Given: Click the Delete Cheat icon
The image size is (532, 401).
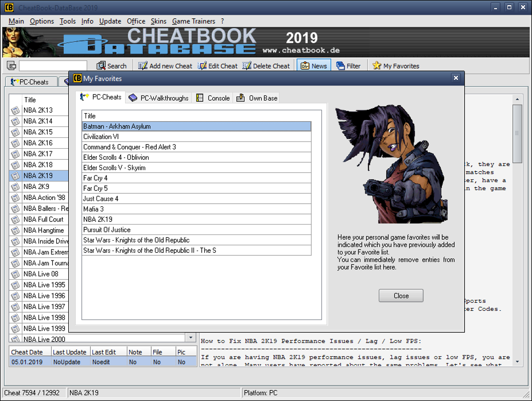Looking at the screenshot, I should point(247,66).
